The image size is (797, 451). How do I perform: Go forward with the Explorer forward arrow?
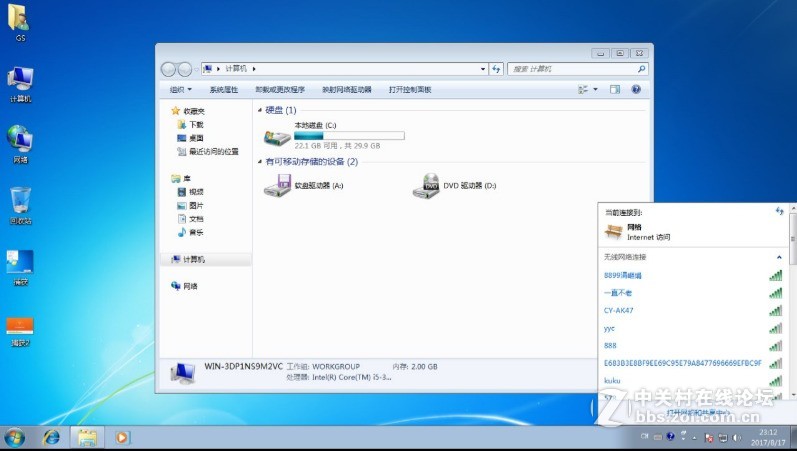click(x=185, y=69)
